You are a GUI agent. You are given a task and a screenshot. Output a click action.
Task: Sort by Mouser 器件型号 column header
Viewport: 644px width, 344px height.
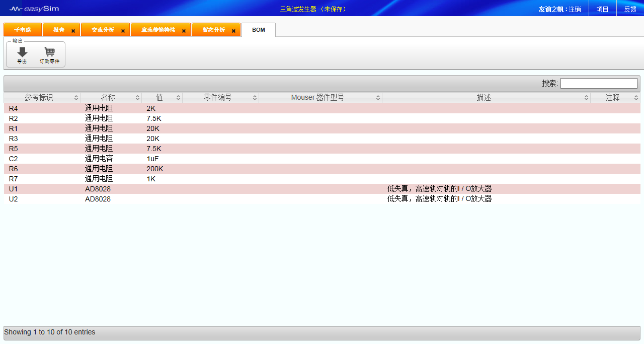[x=320, y=97]
